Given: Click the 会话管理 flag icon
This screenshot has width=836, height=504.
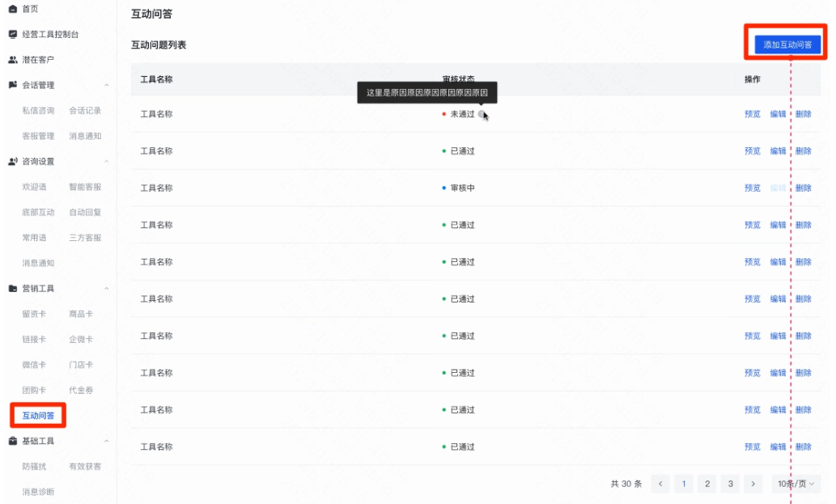Looking at the screenshot, I should [x=12, y=85].
